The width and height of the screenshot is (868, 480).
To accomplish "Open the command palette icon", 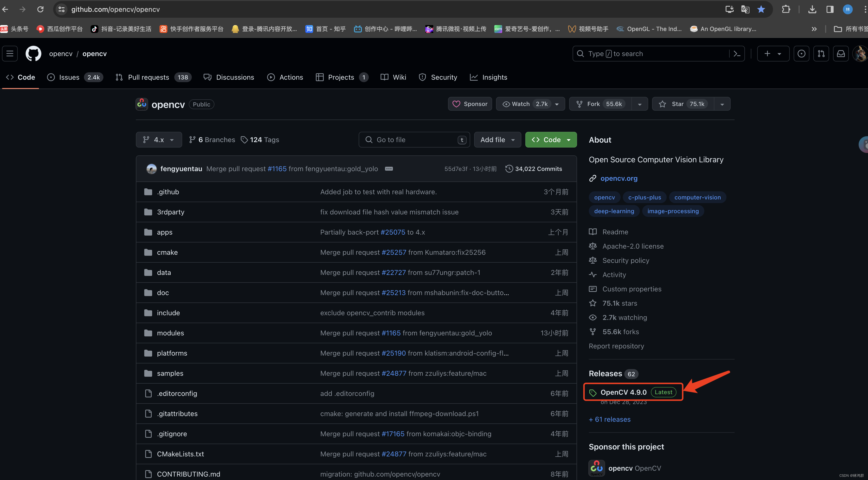I will click(x=737, y=54).
